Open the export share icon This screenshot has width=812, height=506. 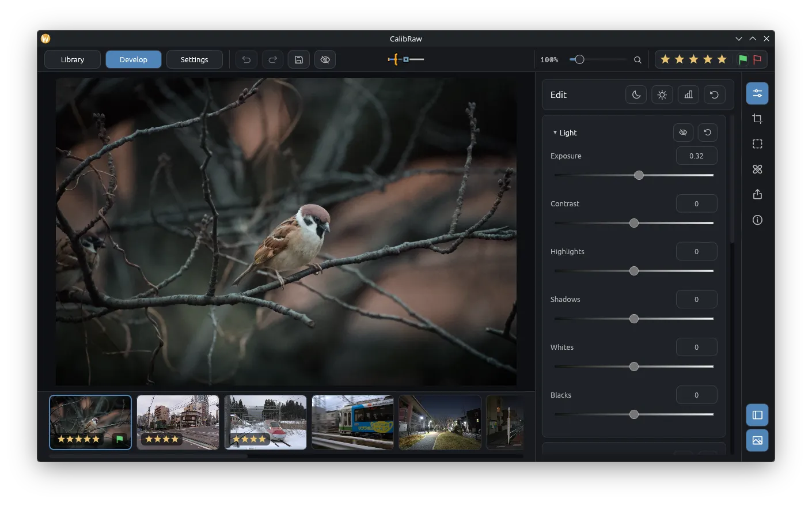(757, 194)
